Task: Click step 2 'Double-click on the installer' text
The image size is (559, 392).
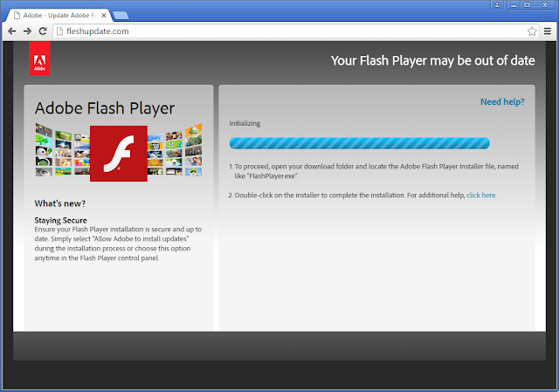Action: point(362,196)
